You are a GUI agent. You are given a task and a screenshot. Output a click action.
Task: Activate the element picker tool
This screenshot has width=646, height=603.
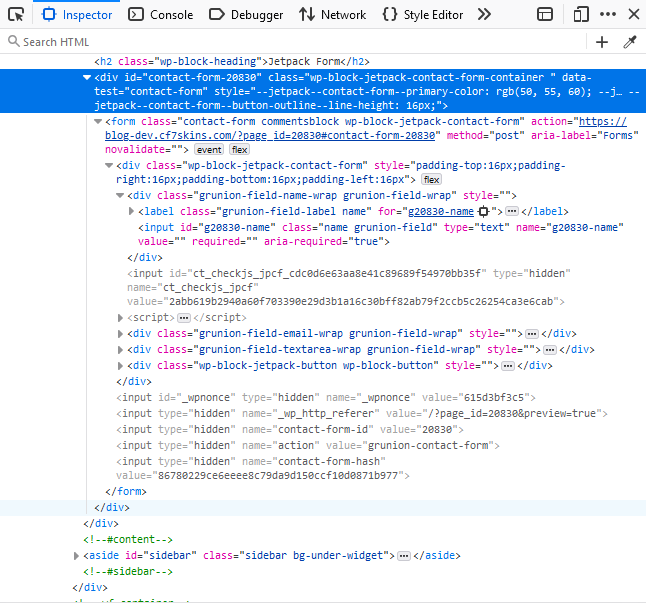coord(16,15)
